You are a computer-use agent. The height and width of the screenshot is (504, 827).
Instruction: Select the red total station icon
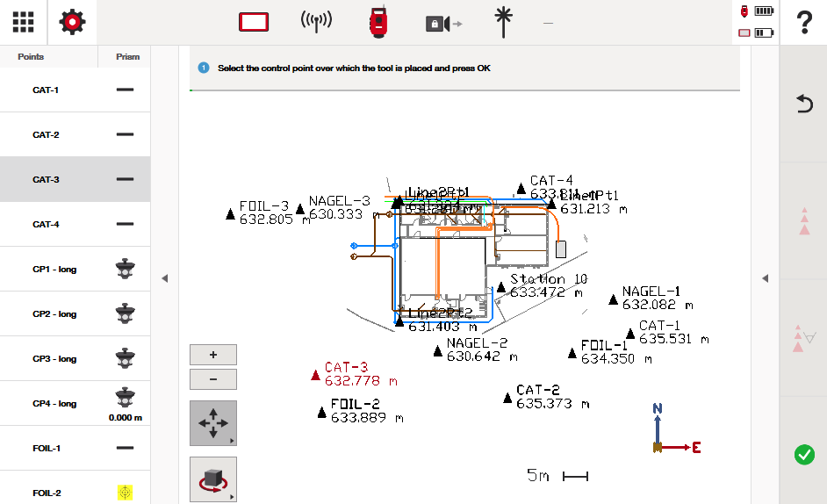coord(378,23)
